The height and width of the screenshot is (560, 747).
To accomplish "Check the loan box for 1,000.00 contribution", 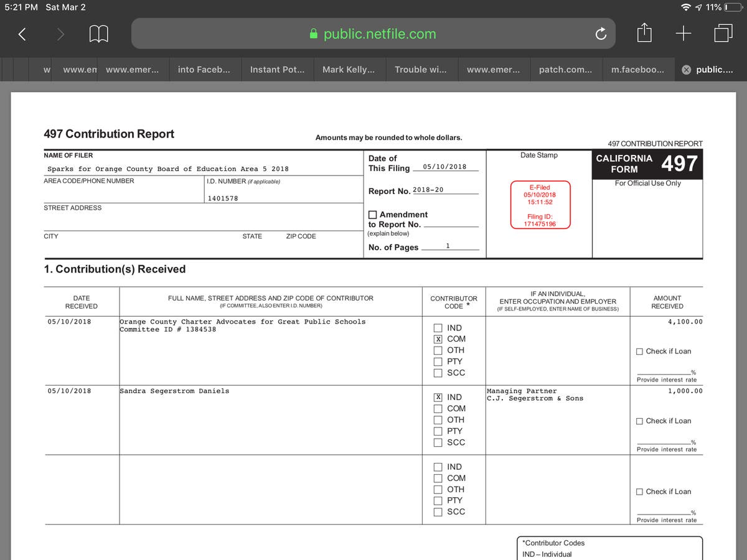I will point(639,421).
